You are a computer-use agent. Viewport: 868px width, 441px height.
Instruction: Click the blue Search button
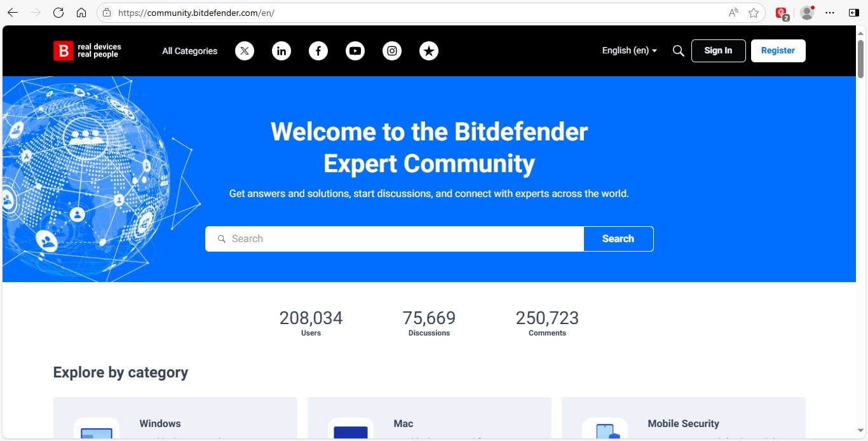(618, 239)
